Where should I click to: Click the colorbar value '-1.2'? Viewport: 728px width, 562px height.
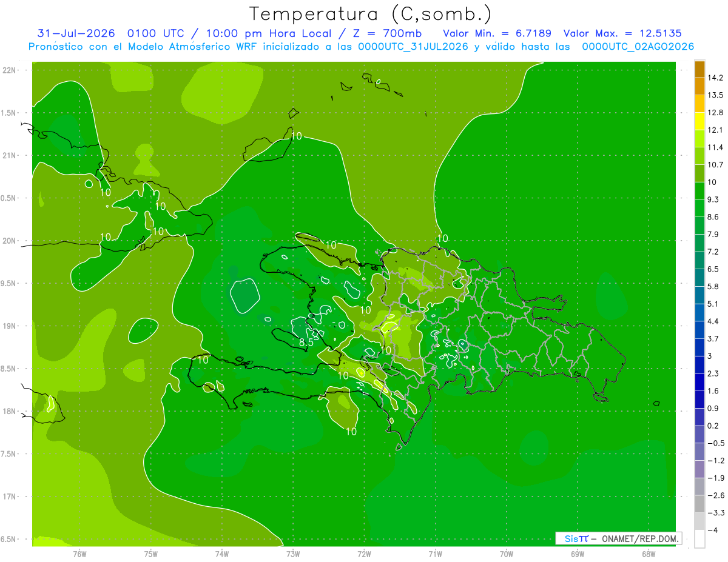click(x=715, y=460)
